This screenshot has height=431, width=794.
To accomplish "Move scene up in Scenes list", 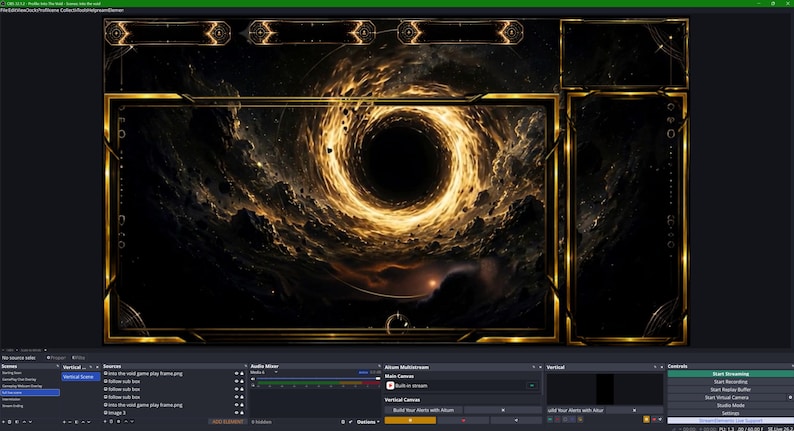I will point(24,422).
